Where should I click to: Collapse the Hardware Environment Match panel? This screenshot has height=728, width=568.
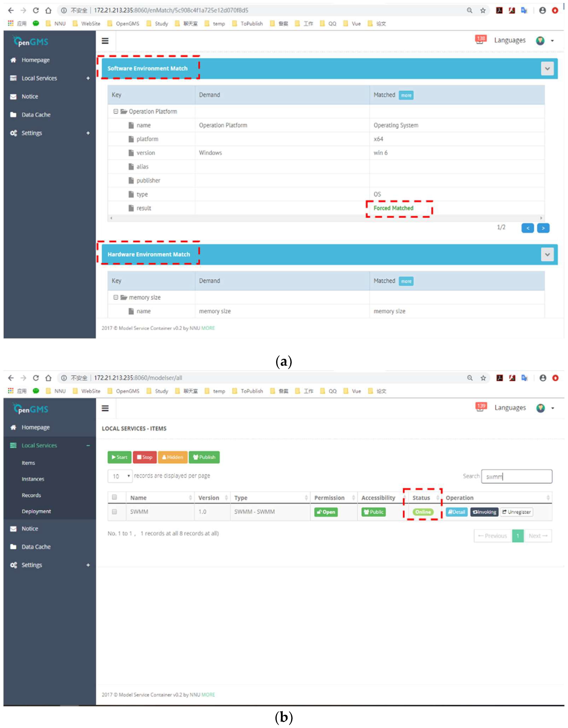click(547, 255)
